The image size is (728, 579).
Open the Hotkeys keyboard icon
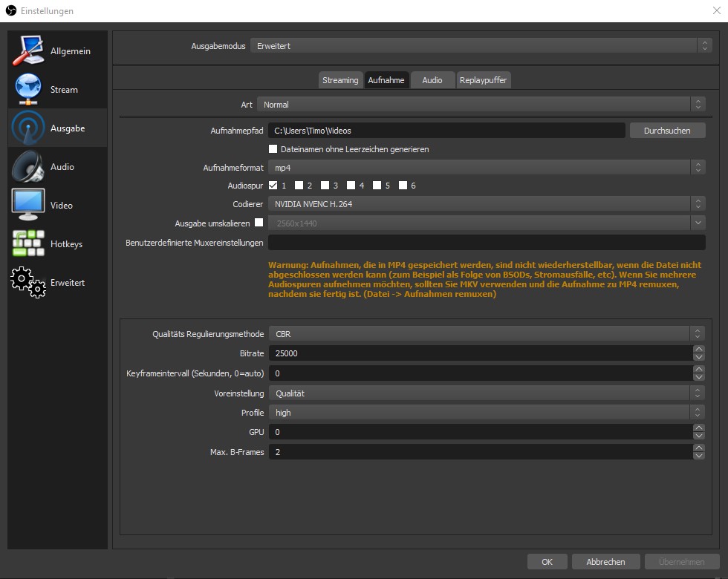pyautogui.click(x=28, y=243)
